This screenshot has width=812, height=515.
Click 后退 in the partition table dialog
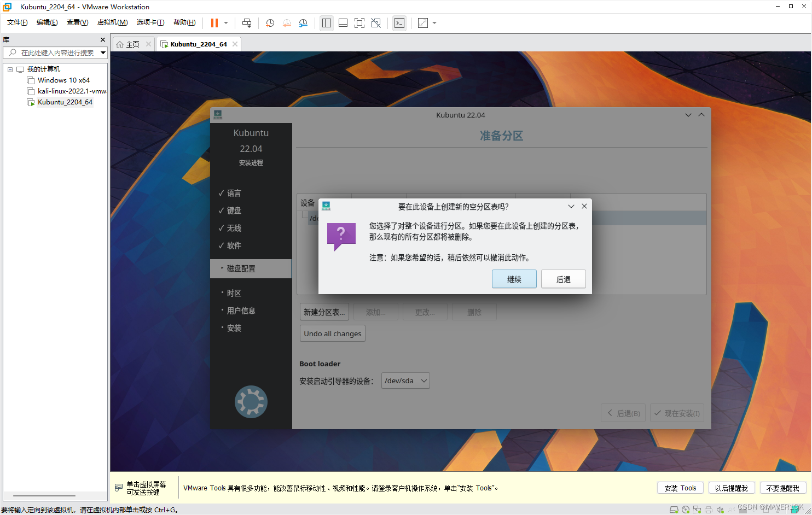pyautogui.click(x=564, y=279)
